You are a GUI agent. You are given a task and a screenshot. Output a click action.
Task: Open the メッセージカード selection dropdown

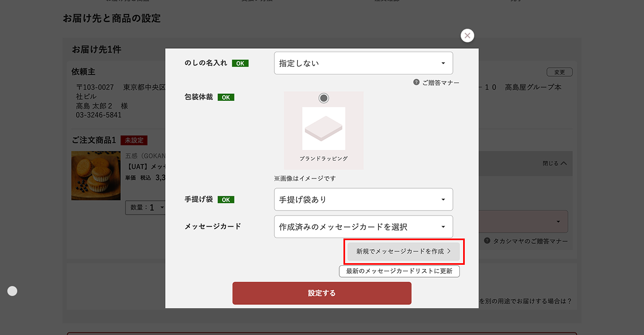[x=363, y=227]
